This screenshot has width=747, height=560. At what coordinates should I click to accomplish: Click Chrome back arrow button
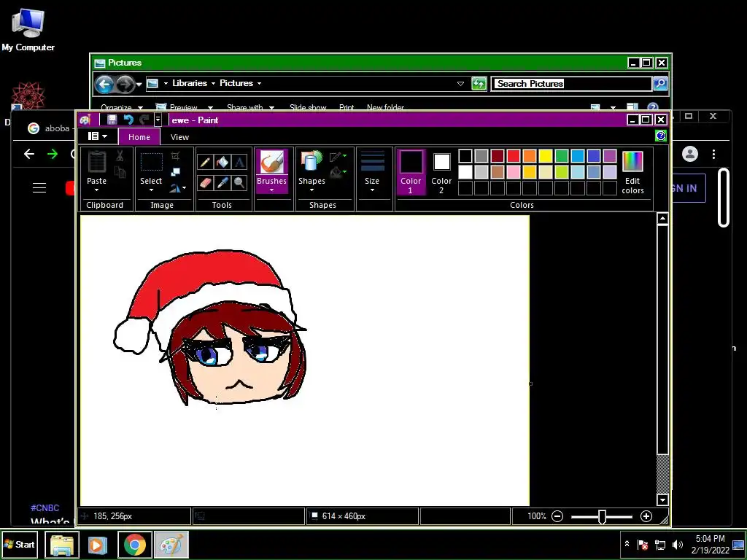tap(29, 154)
